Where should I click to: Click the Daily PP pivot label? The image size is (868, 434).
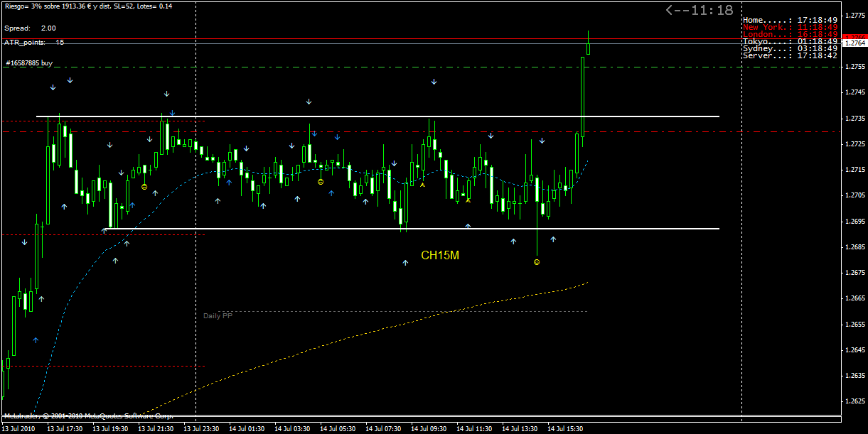(218, 316)
